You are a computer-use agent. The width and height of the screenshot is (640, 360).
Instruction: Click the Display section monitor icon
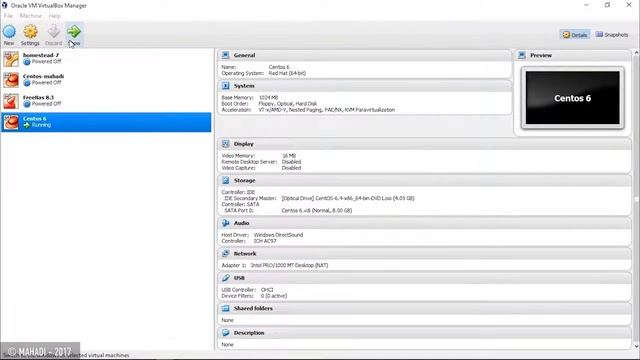225,144
